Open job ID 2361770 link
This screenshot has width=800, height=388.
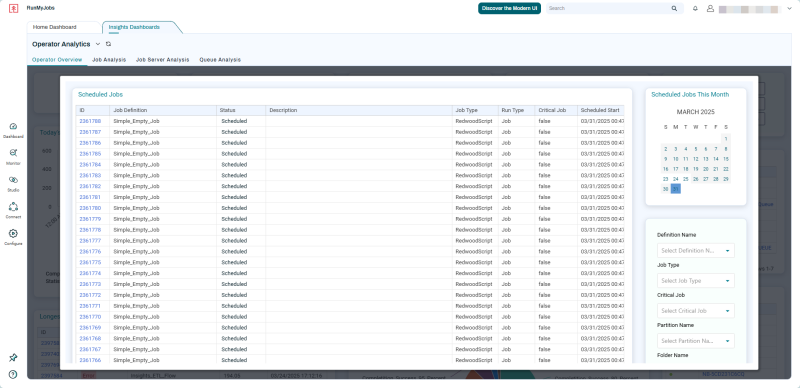coord(90,317)
